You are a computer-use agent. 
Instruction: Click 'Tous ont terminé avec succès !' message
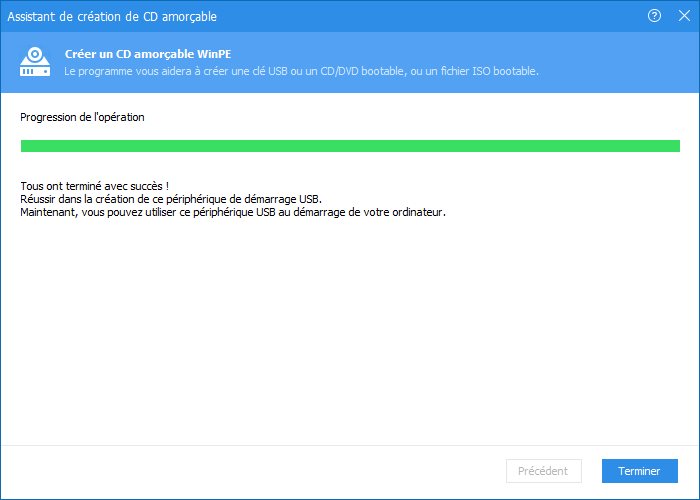pyautogui.click(x=95, y=186)
